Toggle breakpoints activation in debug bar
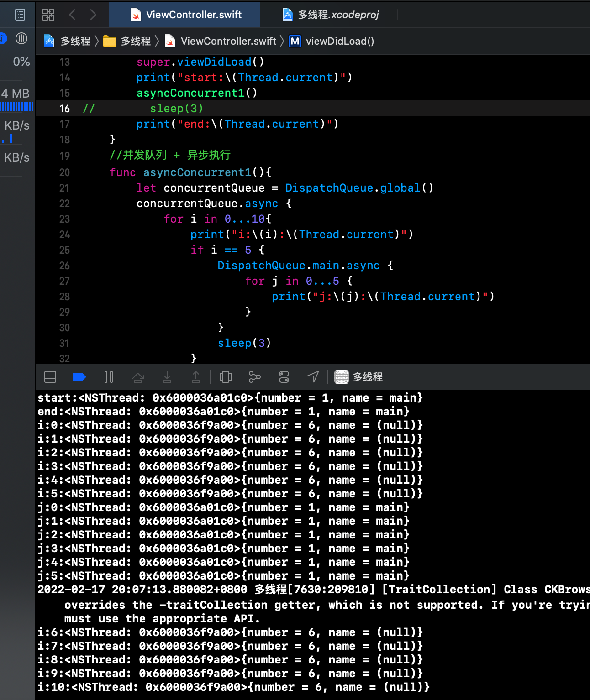The width and height of the screenshot is (590, 700). (x=79, y=377)
